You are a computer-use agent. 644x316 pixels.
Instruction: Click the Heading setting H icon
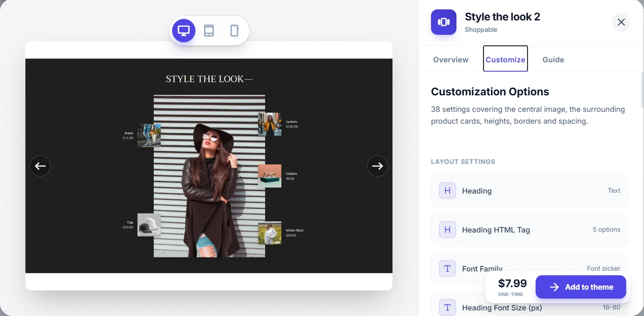447,191
